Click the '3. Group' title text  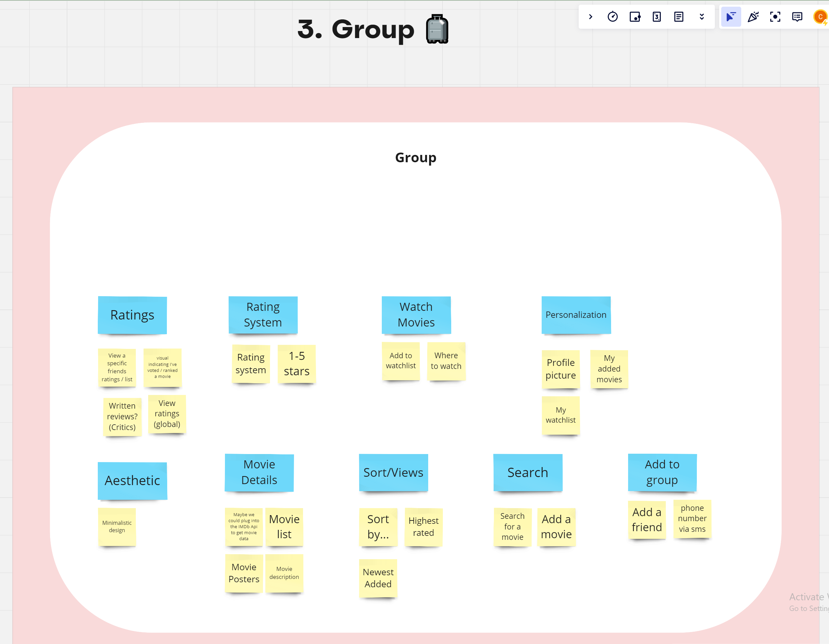[x=355, y=30]
